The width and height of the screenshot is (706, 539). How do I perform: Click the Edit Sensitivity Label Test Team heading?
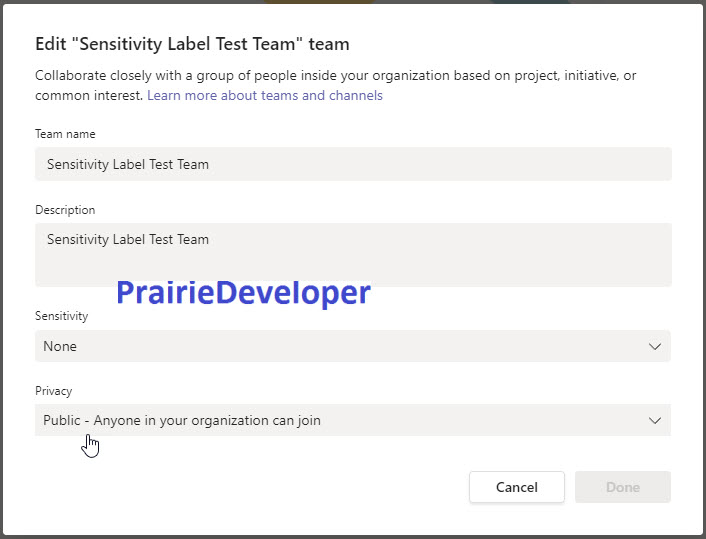[x=192, y=44]
